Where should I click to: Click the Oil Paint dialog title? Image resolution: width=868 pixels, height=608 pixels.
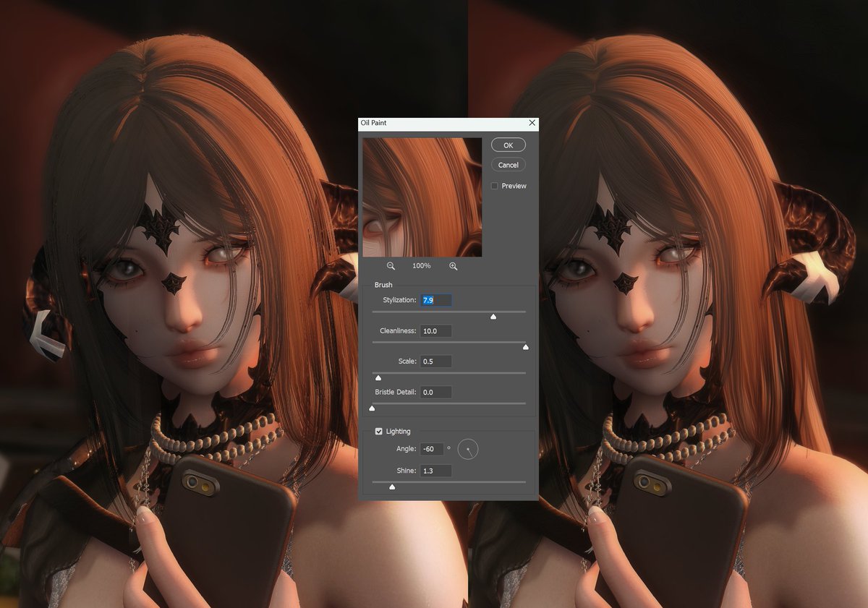click(x=374, y=123)
